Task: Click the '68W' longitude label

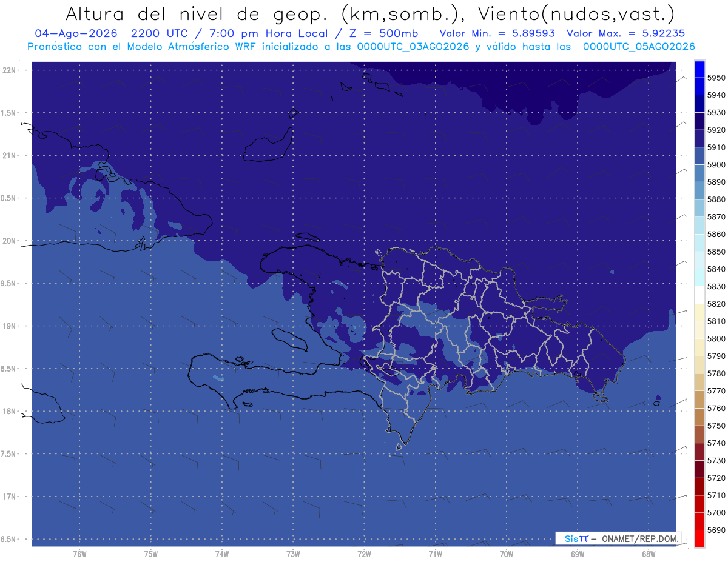Action: (x=649, y=554)
